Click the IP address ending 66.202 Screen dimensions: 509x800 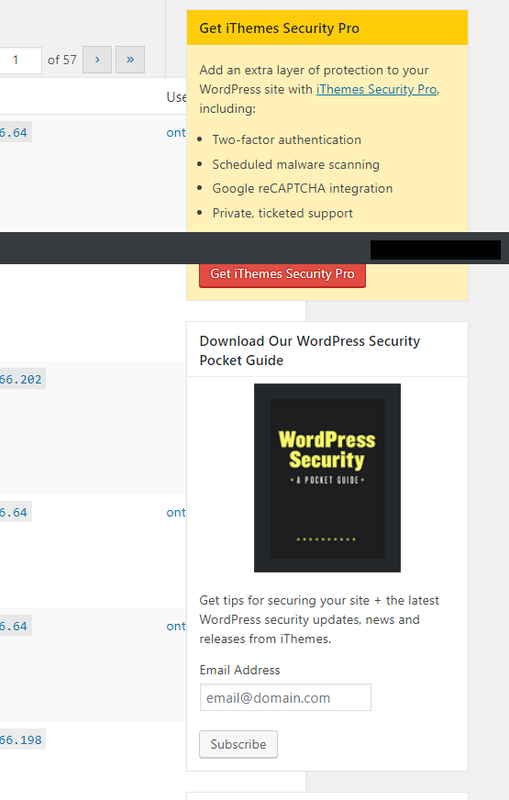click(21, 379)
